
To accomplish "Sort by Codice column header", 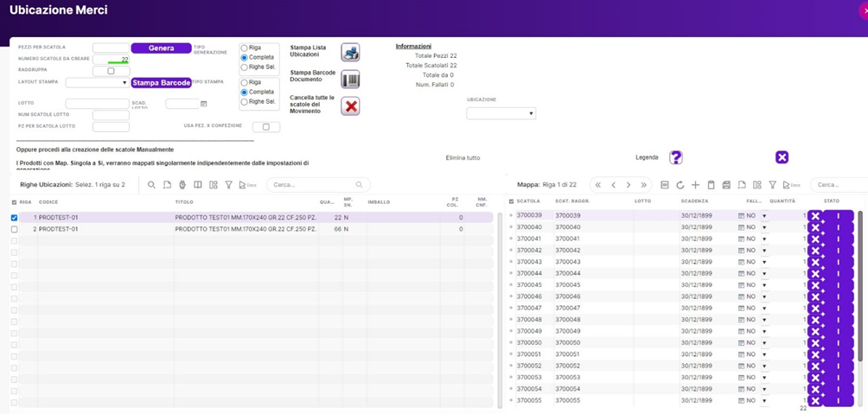I will click(48, 202).
